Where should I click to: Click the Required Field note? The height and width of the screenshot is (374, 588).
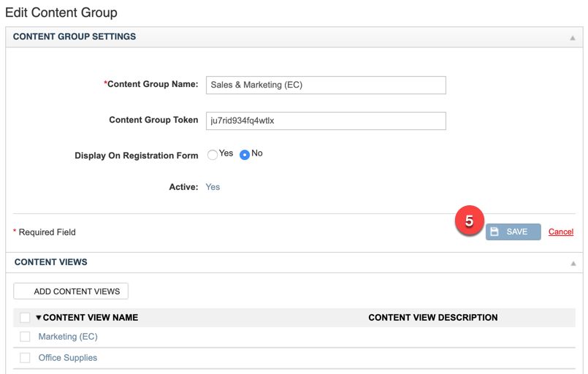[x=45, y=232]
